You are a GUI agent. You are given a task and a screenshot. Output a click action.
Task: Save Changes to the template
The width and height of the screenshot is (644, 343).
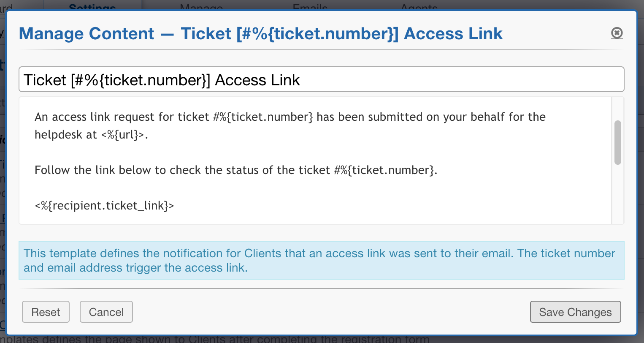(x=575, y=312)
